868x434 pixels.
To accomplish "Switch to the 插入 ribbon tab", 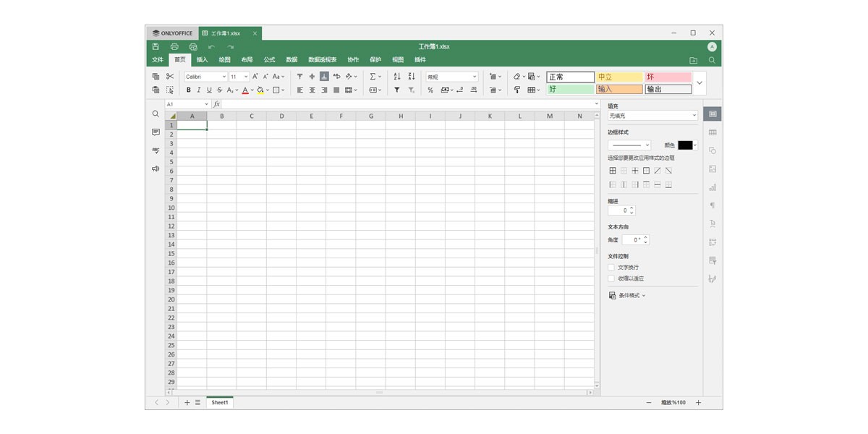I will [203, 60].
